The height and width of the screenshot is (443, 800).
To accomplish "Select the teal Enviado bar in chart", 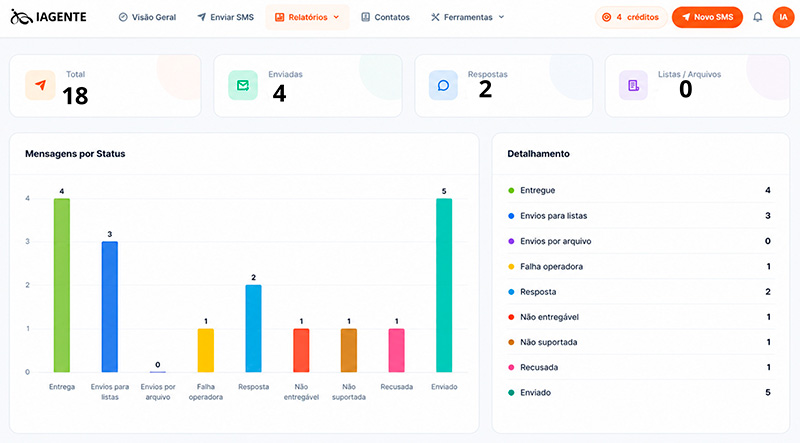I will pyautogui.click(x=444, y=285).
